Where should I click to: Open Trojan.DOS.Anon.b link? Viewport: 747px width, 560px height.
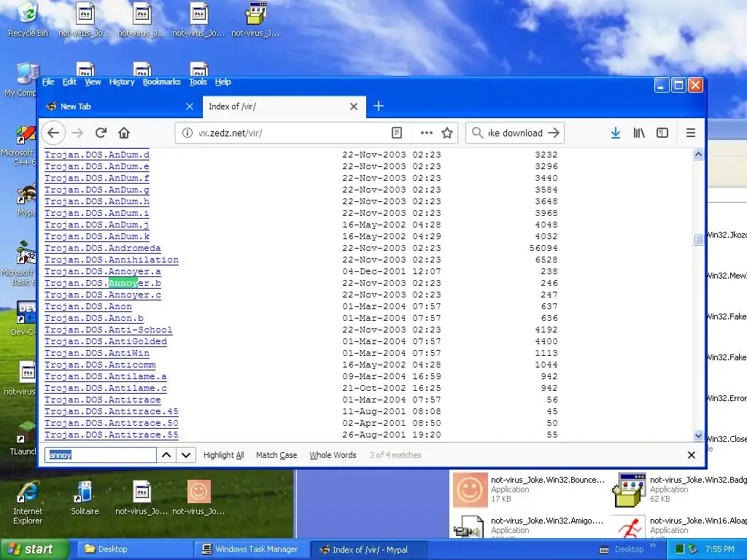point(94,318)
